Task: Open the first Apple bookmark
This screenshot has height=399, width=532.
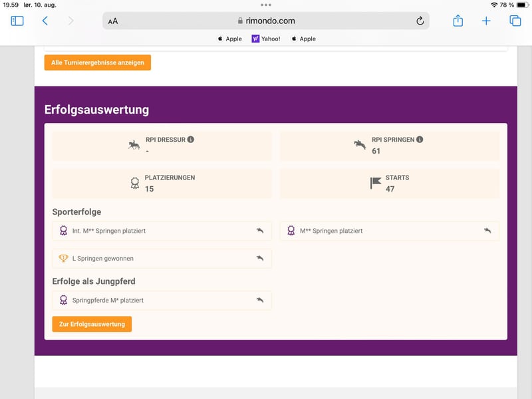Action: point(229,39)
